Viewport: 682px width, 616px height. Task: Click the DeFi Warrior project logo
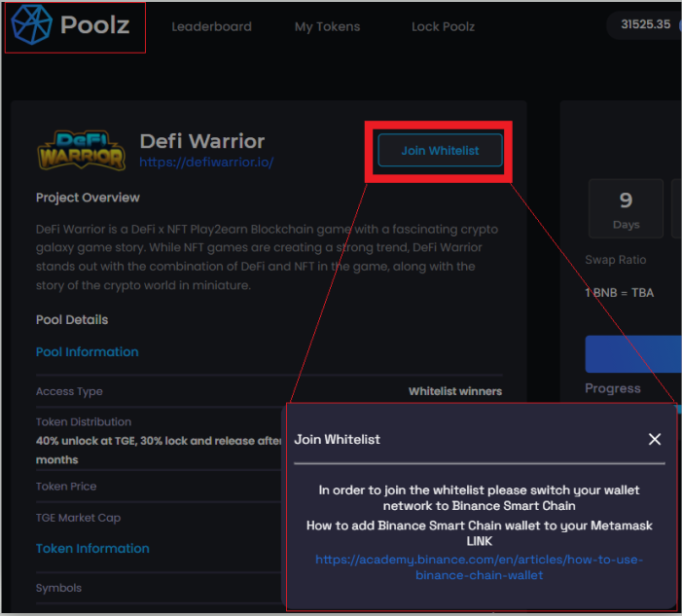[x=82, y=150]
